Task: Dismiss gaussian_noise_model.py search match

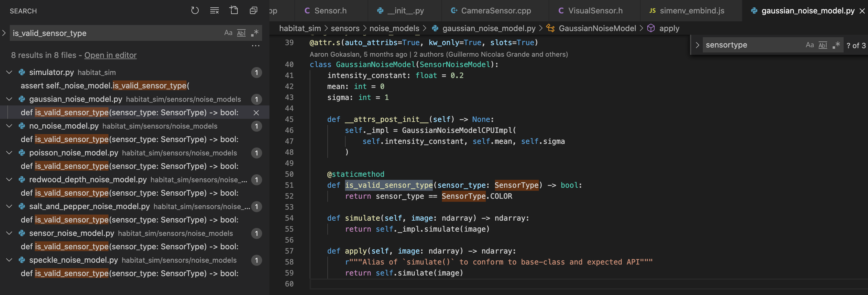Action: pos(256,112)
